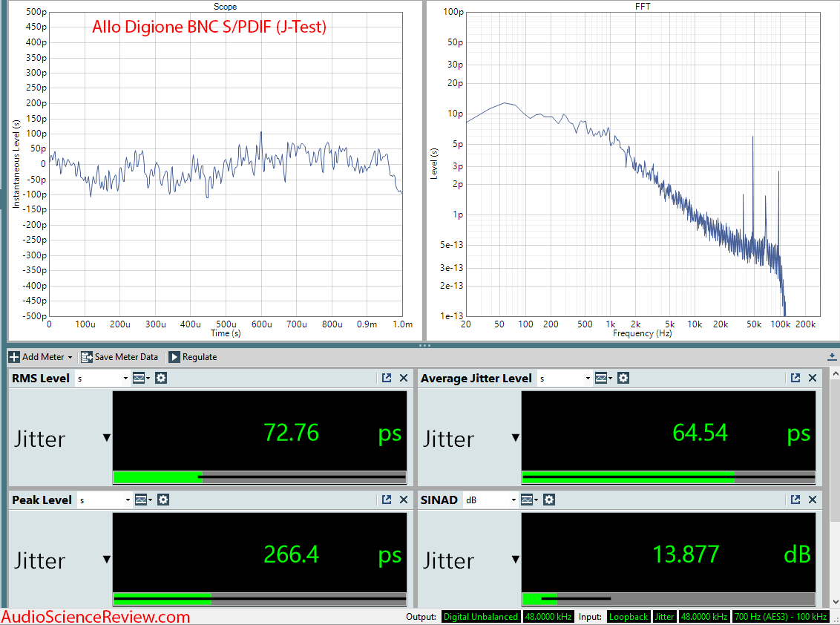840x625 pixels.
Task: Select the Scope graph title
Action: click(x=225, y=7)
